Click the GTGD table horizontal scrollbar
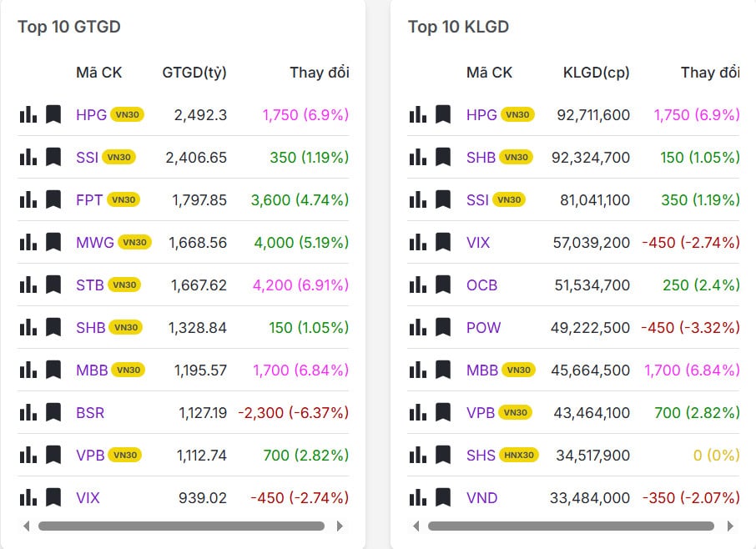The height and width of the screenshot is (549, 756). pos(183,526)
